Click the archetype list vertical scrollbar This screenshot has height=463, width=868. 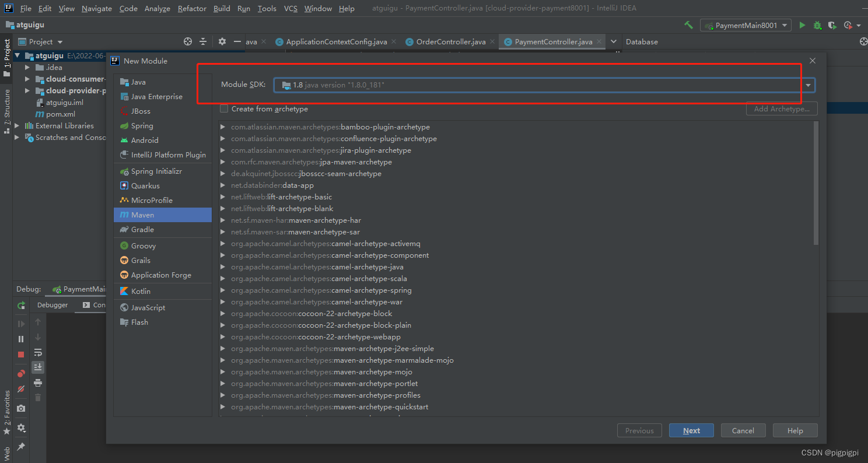815,184
